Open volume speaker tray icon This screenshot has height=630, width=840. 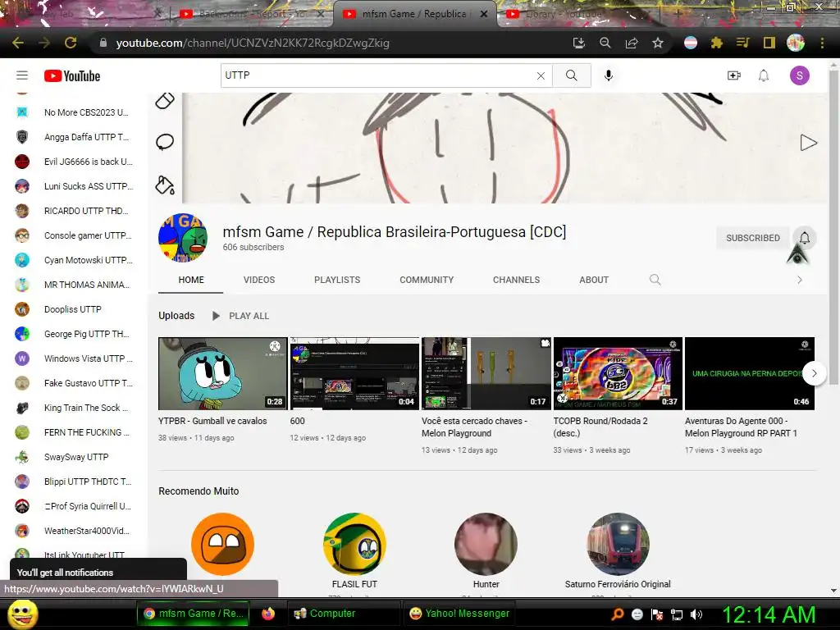[696, 614]
